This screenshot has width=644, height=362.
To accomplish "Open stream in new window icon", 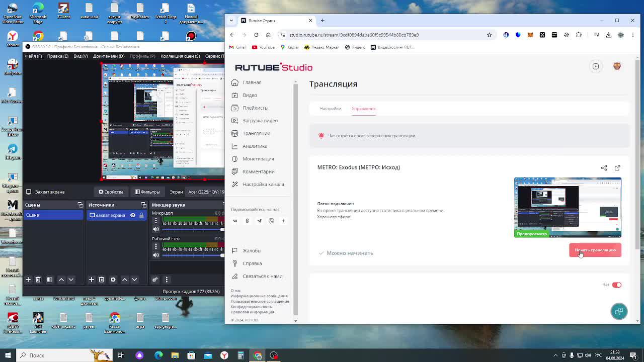I will tap(617, 168).
